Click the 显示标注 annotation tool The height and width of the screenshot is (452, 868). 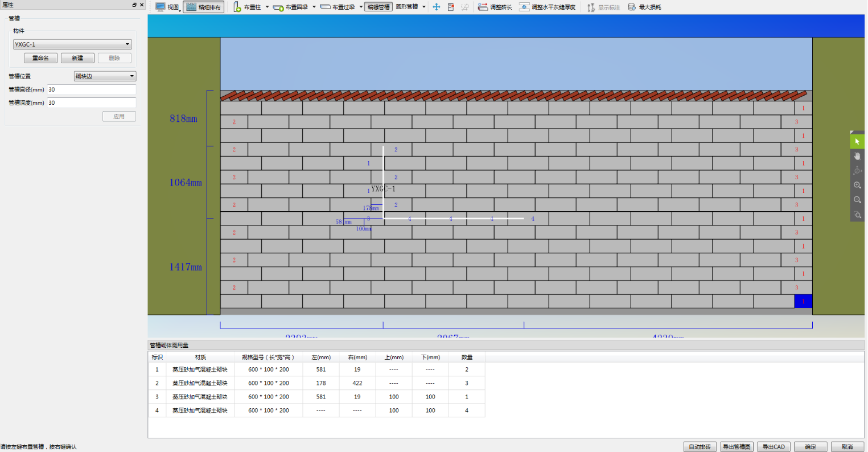pos(603,7)
